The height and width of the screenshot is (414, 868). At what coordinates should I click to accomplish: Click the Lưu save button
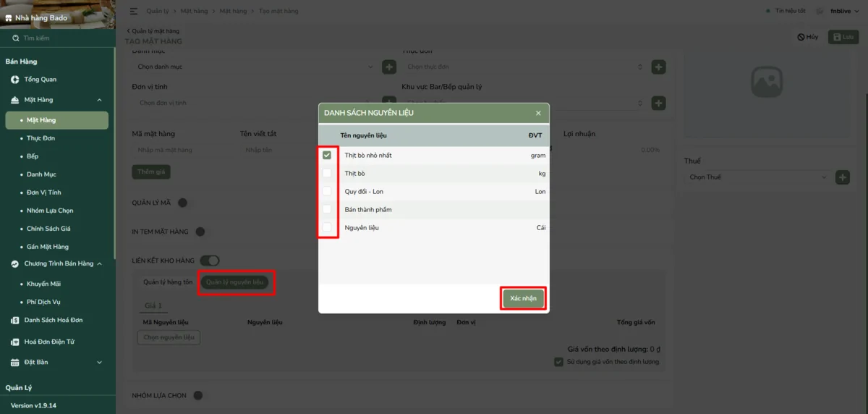point(843,37)
